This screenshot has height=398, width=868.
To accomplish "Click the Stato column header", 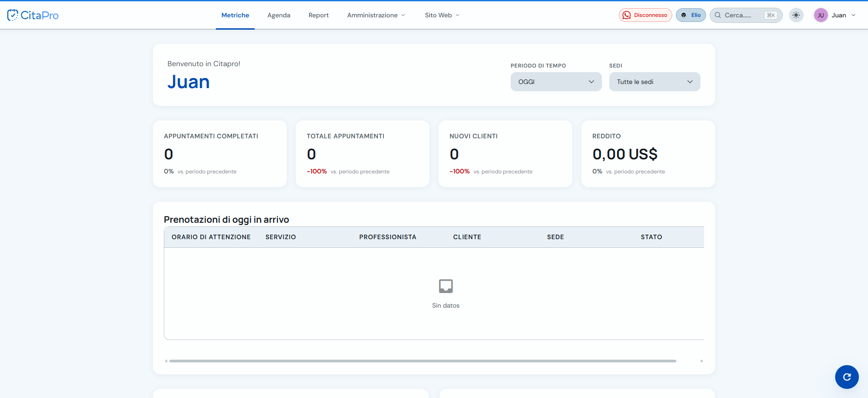I will [x=651, y=237].
